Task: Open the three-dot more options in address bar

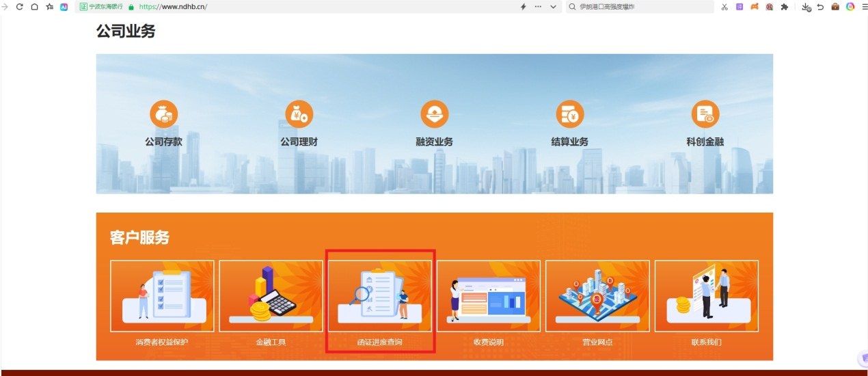Action: [x=538, y=7]
